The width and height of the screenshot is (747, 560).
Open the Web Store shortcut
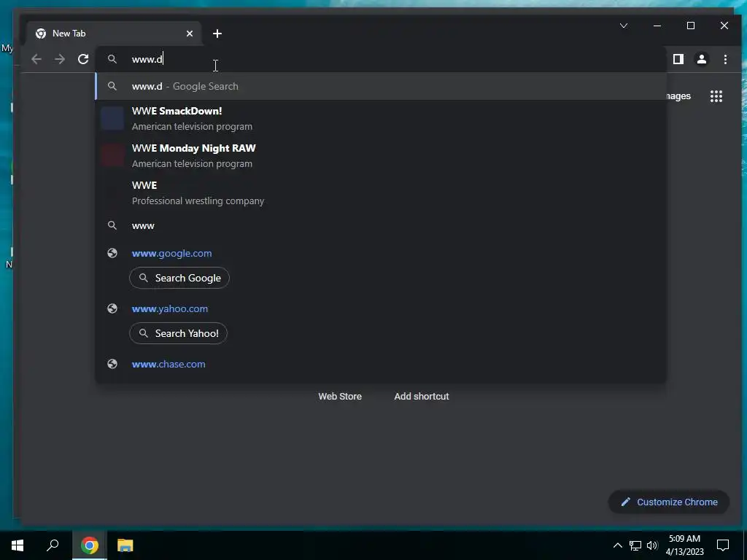(x=340, y=396)
